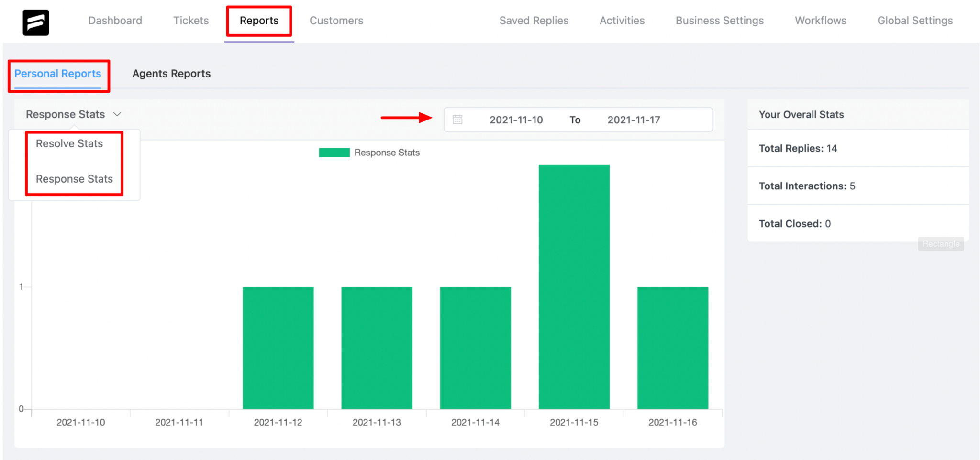View the Activities page
This screenshot has height=460, width=980.
click(x=622, y=21)
